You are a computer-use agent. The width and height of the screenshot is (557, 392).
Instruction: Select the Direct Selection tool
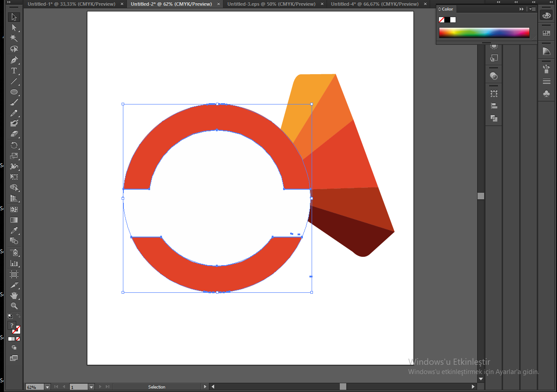(14, 28)
